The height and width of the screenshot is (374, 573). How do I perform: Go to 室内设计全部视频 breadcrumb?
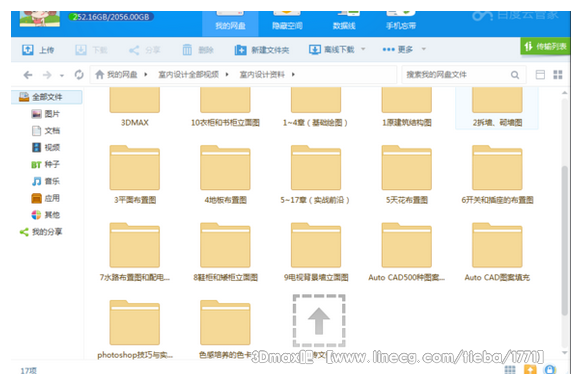click(188, 75)
